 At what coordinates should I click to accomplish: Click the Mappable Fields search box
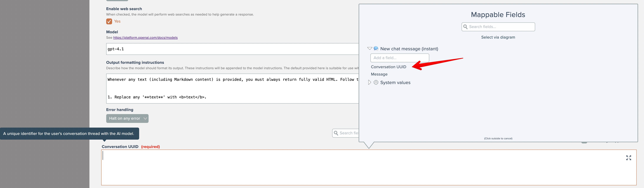coord(500,27)
